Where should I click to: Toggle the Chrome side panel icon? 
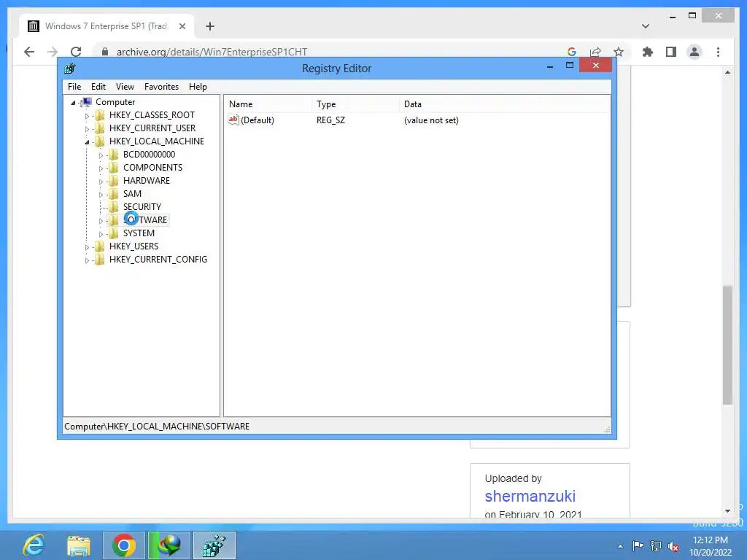tap(671, 52)
